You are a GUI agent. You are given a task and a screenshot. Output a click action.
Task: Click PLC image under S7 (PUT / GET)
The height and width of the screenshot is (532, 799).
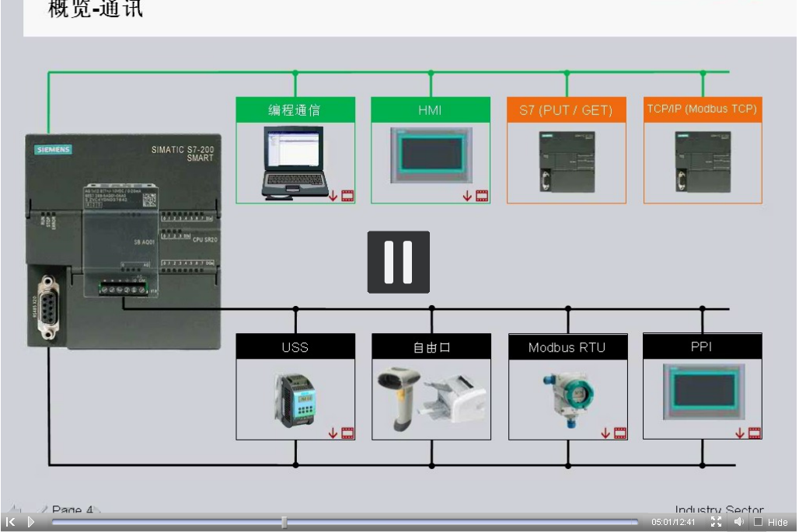pos(567,162)
